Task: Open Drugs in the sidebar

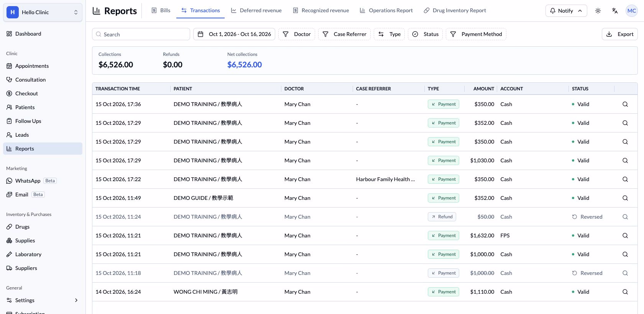Action: (43, 227)
